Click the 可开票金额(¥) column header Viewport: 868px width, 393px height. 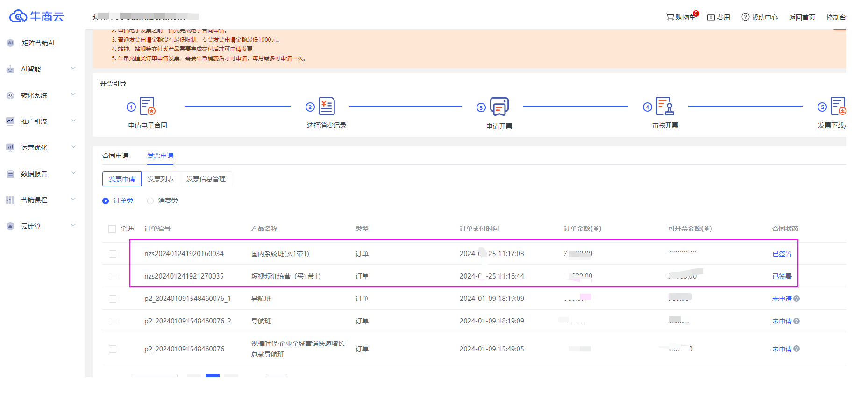click(x=690, y=229)
